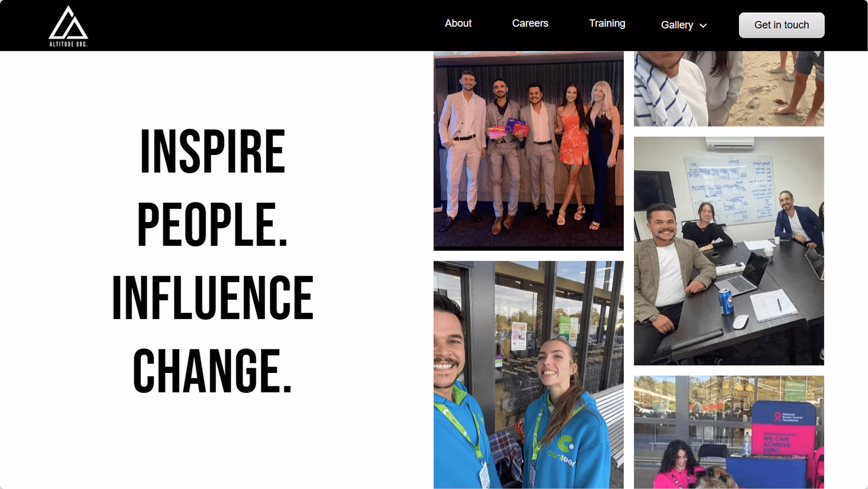
Task: View the office meeting whiteboard photo
Action: pyautogui.click(x=729, y=251)
